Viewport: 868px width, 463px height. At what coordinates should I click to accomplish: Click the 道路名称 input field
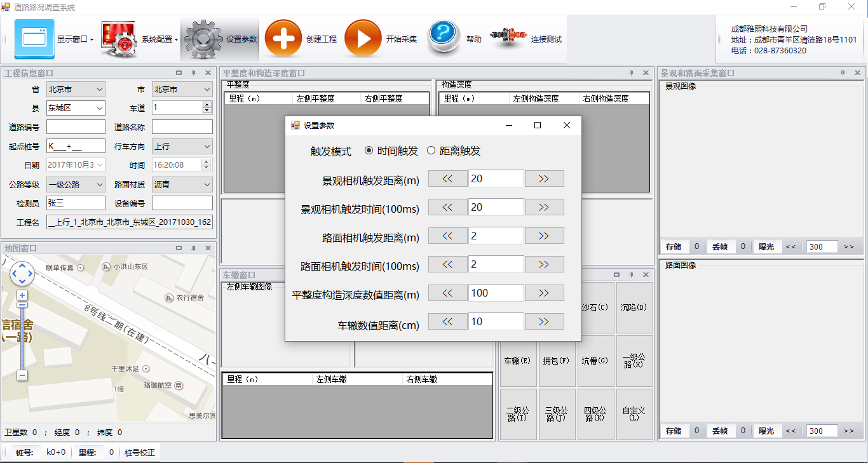click(182, 127)
